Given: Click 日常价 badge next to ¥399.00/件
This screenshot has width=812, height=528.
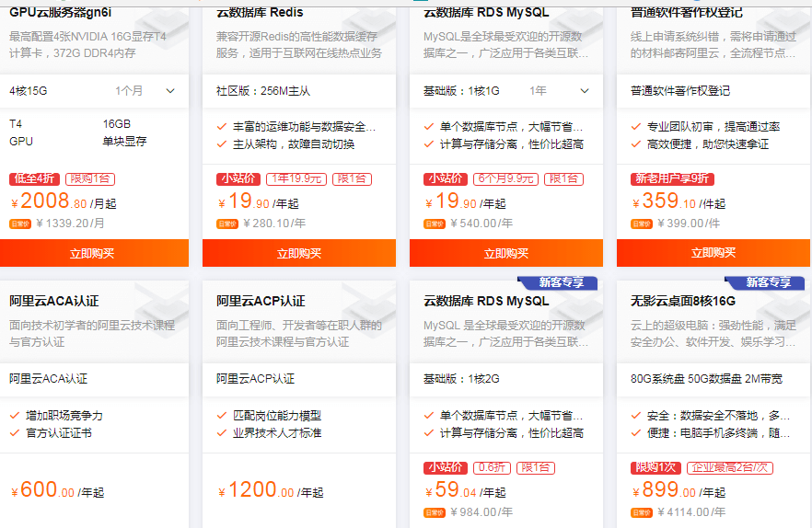Looking at the screenshot, I should pos(642,224).
